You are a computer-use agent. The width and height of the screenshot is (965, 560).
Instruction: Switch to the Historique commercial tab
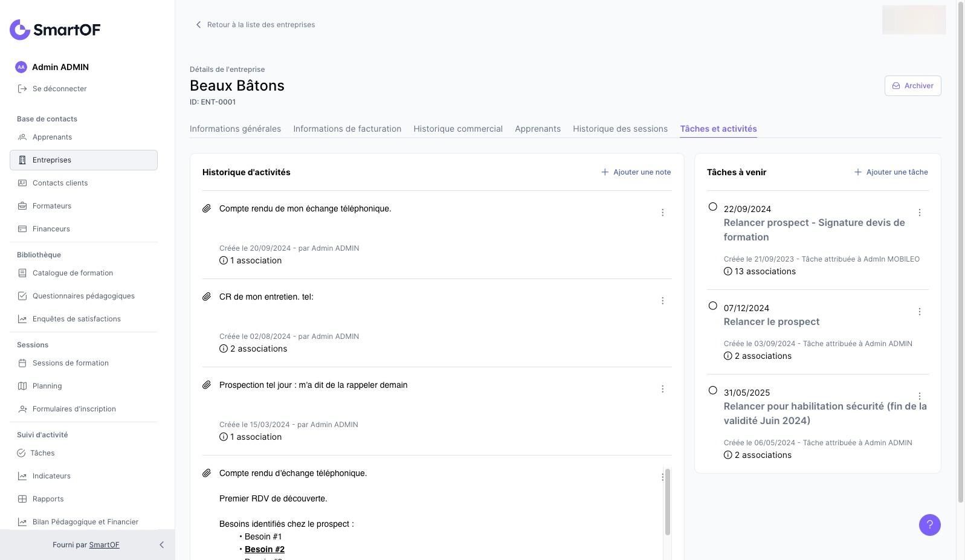coord(457,129)
